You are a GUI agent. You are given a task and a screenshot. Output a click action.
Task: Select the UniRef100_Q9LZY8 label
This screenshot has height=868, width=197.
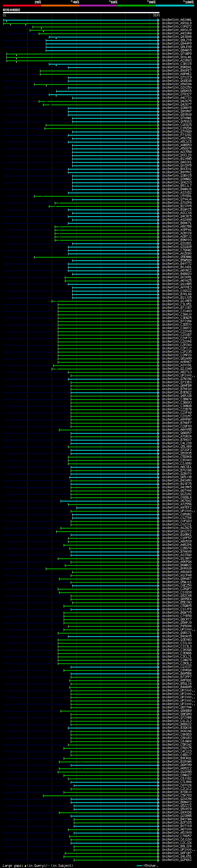pos(176,40)
